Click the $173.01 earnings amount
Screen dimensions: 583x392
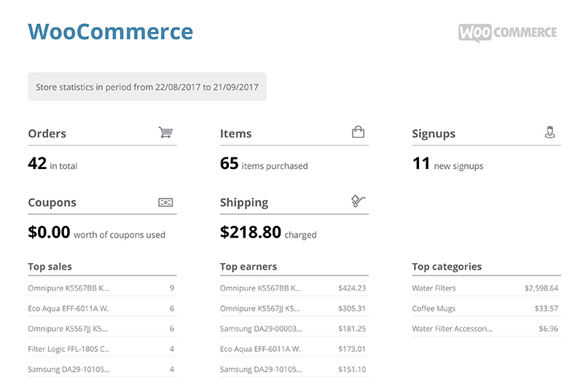tap(352, 349)
